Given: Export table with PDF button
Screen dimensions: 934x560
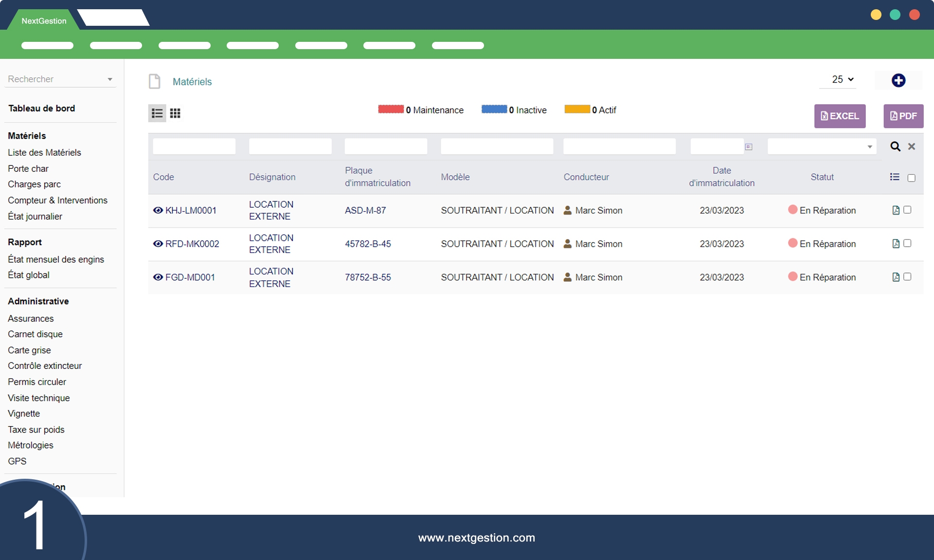Looking at the screenshot, I should point(903,116).
